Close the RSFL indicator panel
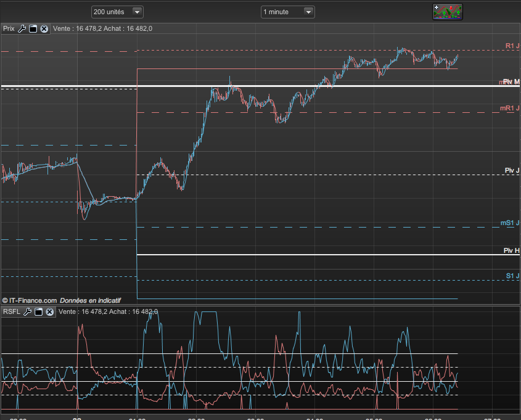This screenshot has width=521, height=420. coord(50,311)
